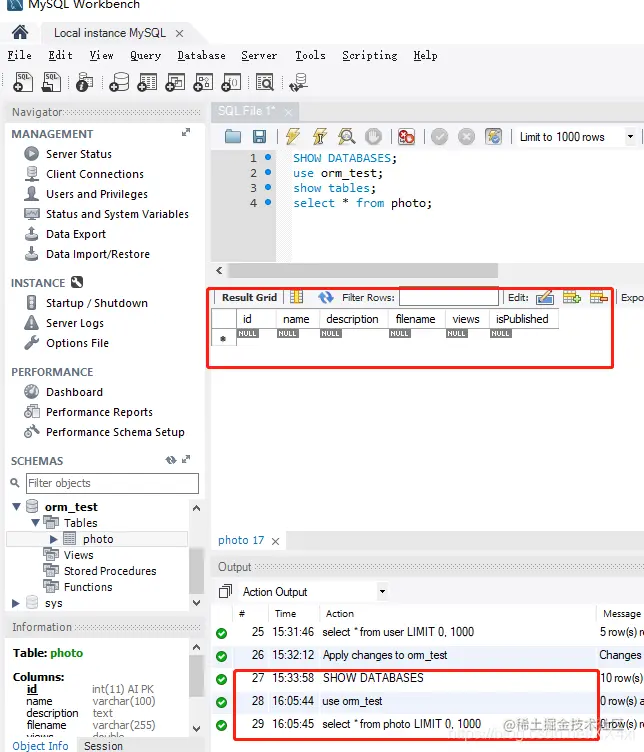Execute the whole script lightning icon
The height and width of the screenshot is (752, 644).
tap(293, 137)
